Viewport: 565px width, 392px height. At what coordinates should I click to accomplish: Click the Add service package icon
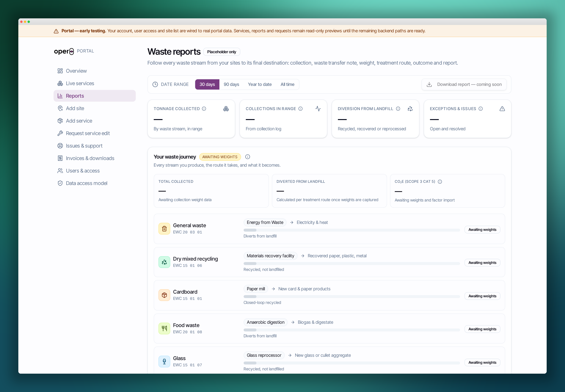point(60,121)
